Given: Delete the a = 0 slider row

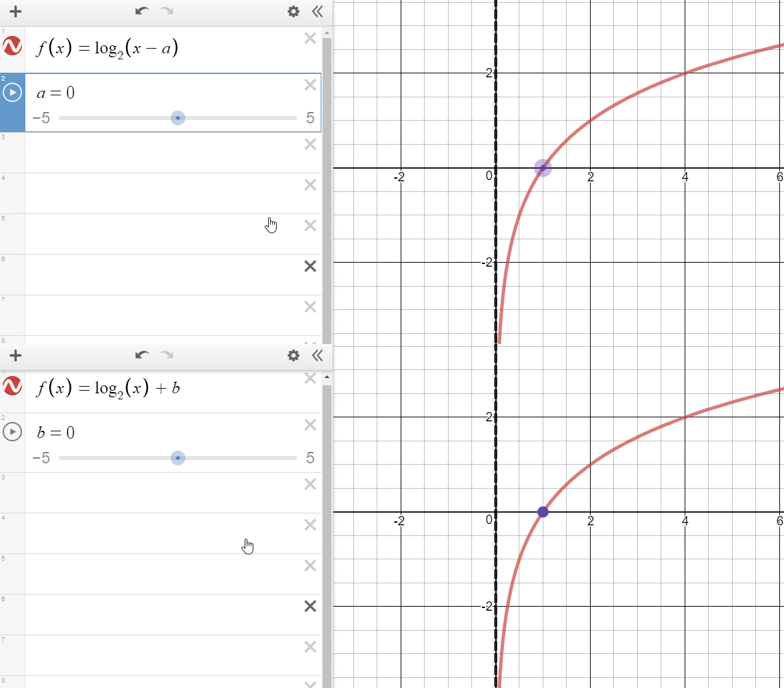Looking at the screenshot, I should tap(310, 85).
